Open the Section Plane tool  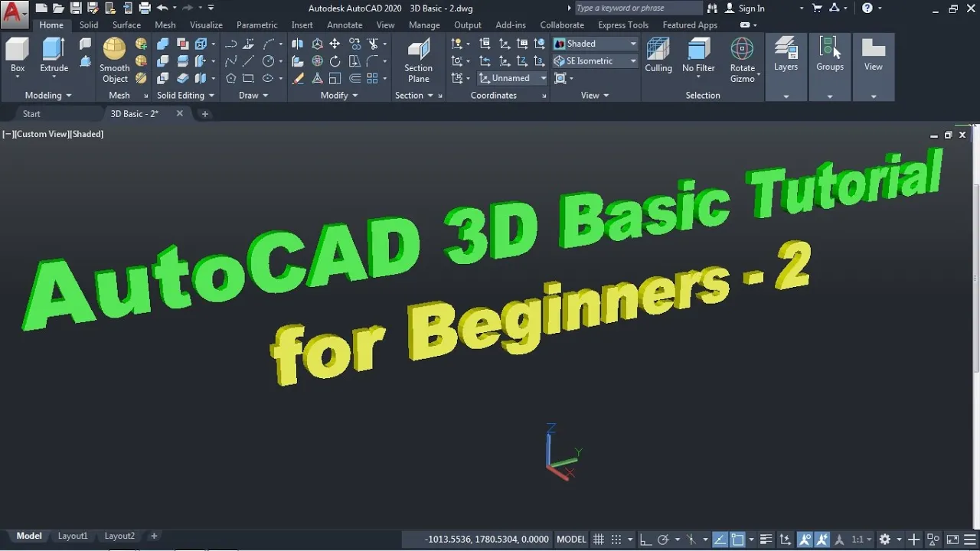point(418,60)
